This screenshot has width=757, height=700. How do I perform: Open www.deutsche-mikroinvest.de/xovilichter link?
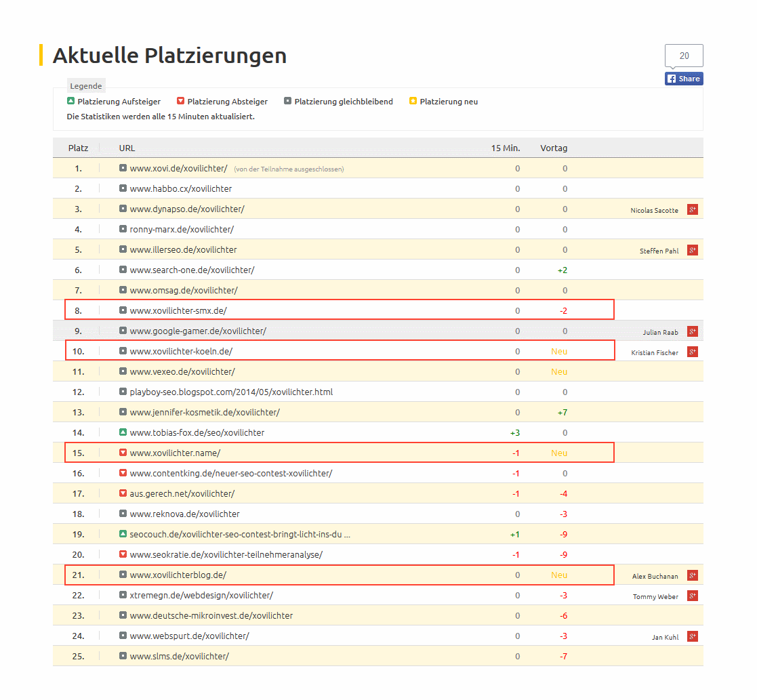point(211,615)
